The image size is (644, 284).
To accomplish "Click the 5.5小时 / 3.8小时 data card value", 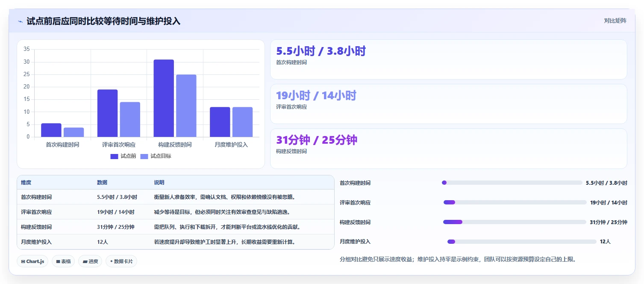I will click(321, 51).
